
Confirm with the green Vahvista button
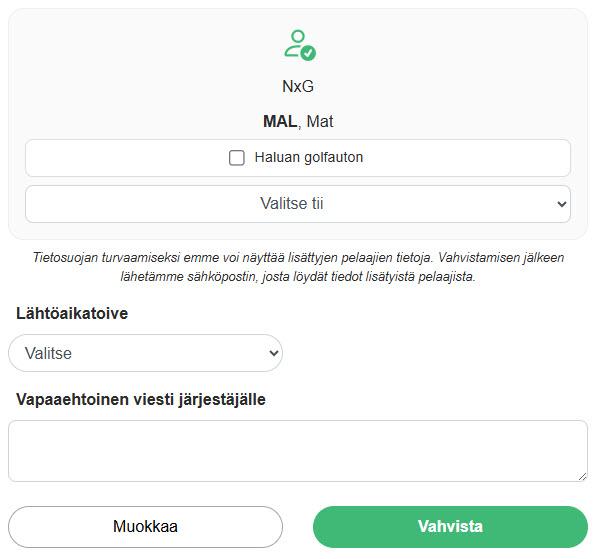point(450,527)
